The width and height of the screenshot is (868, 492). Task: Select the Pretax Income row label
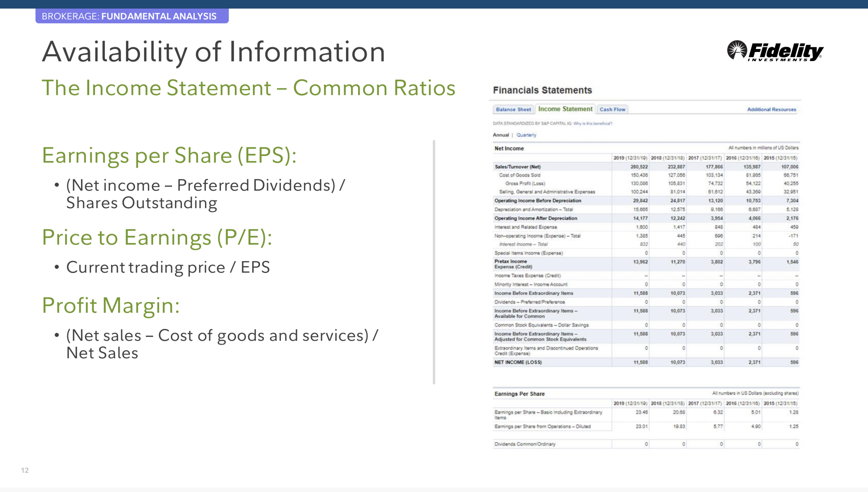pos(510,261)
